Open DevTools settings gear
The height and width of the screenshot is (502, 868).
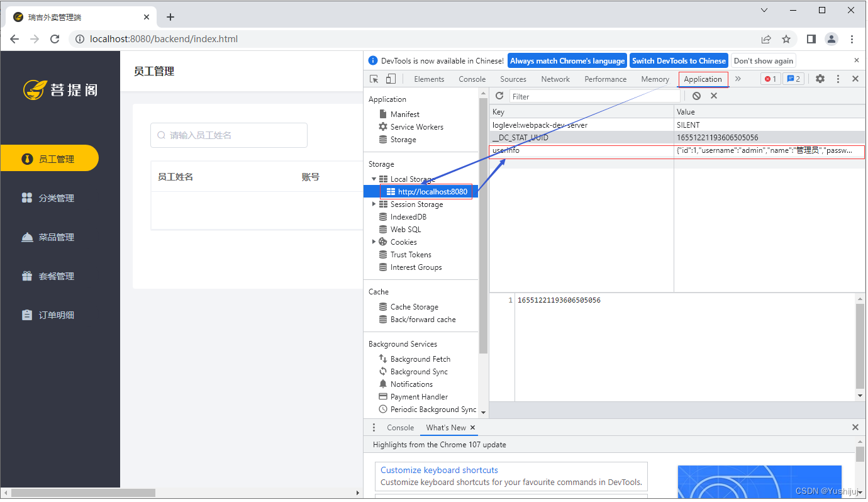tap(820, 79)
